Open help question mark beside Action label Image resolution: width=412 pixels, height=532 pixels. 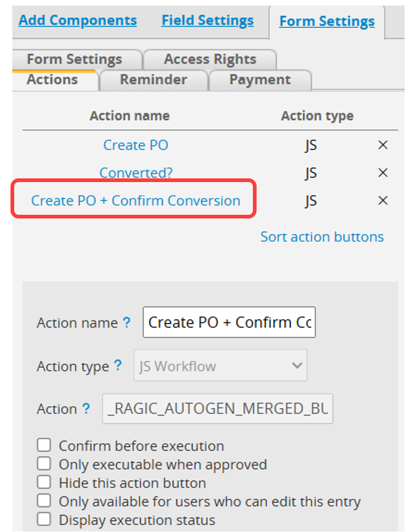pyautogui.click(x=86, y=408)
